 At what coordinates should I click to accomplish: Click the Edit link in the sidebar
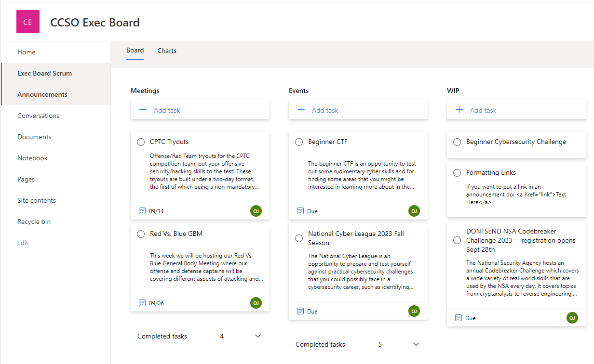tap(22, 243)
